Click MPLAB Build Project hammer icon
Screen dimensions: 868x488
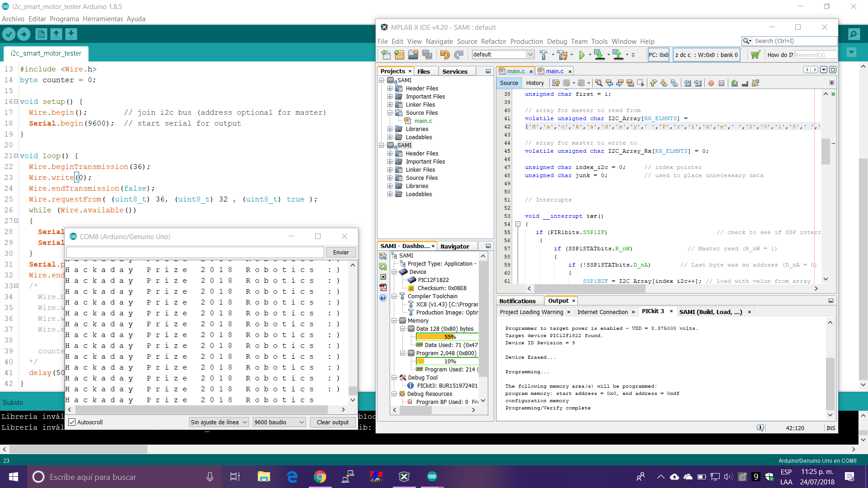[543, 55]
